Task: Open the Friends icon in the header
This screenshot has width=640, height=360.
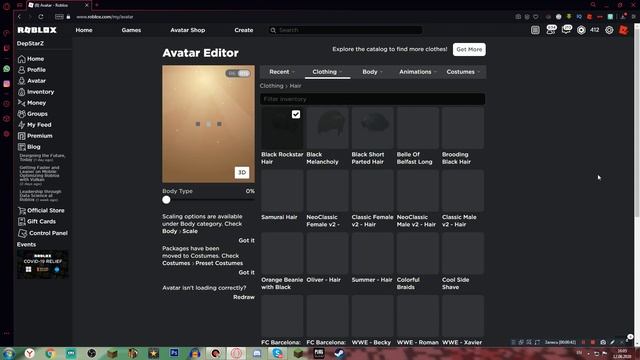Action: (551, 29)
